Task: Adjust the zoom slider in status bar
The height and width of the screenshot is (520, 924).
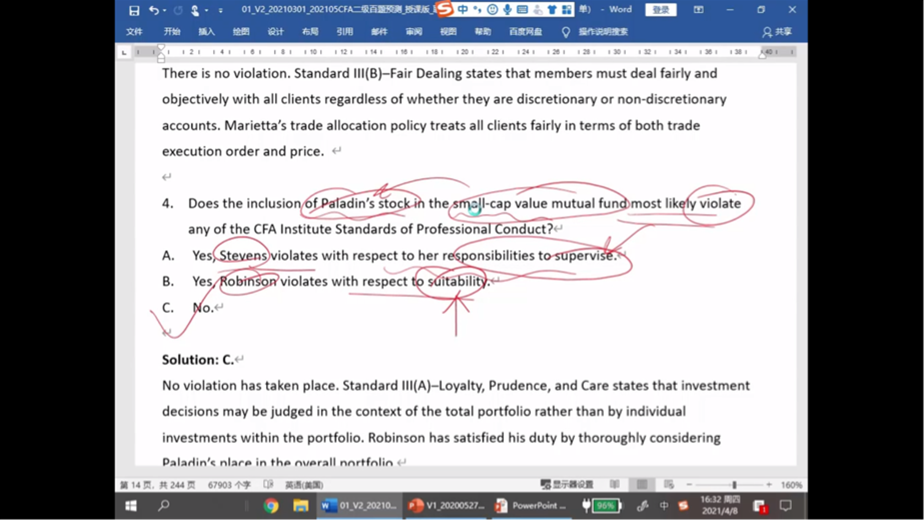Action: pos(734,485)
